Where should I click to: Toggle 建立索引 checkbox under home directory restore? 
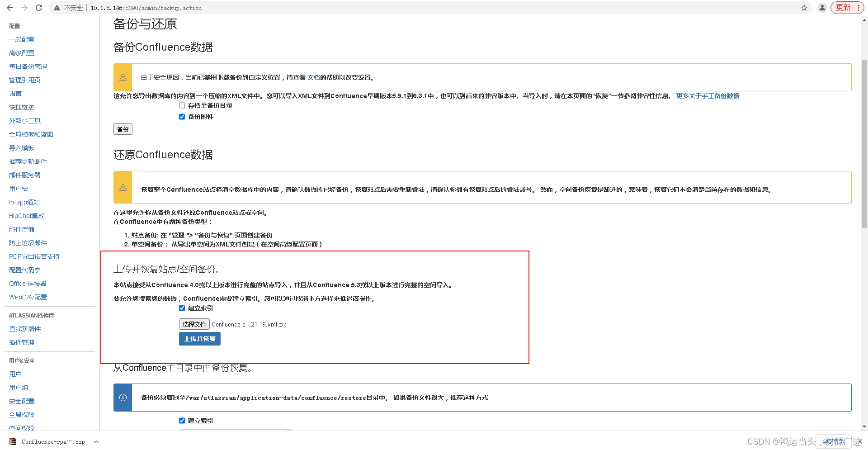[x=182, y=421]
